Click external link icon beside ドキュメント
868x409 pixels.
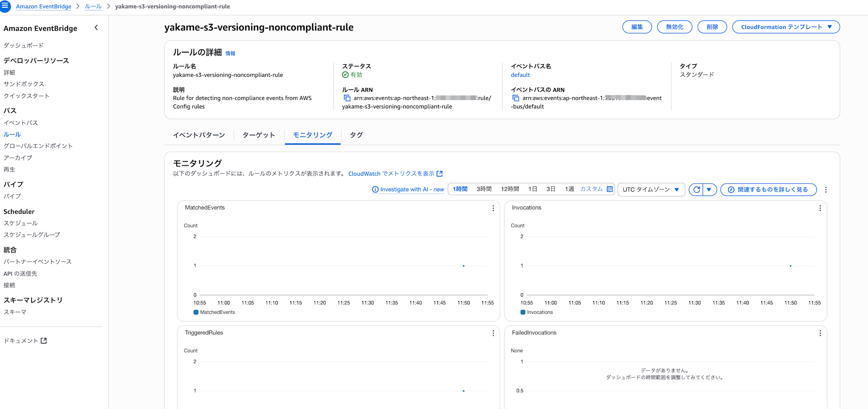click(x=44, y=341)
